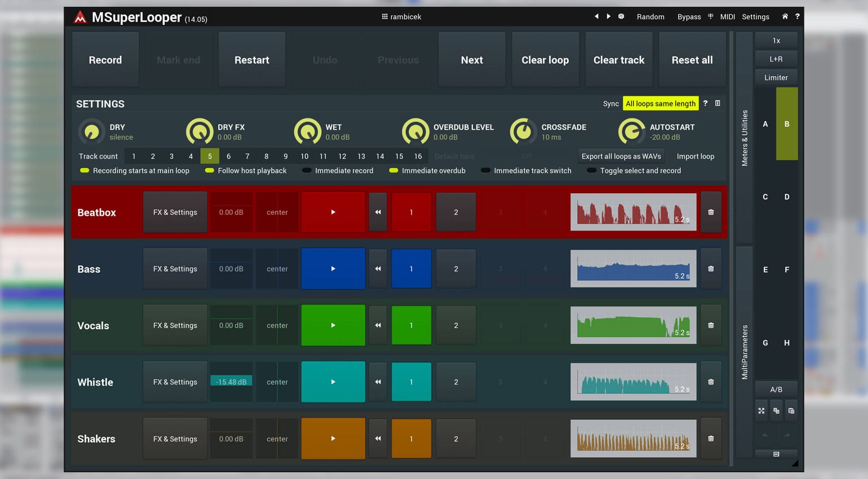This screenshot has height=479, width=868.
Task: Click the width toggle icon at the sidebar bottom
Action: click(776, 454)
